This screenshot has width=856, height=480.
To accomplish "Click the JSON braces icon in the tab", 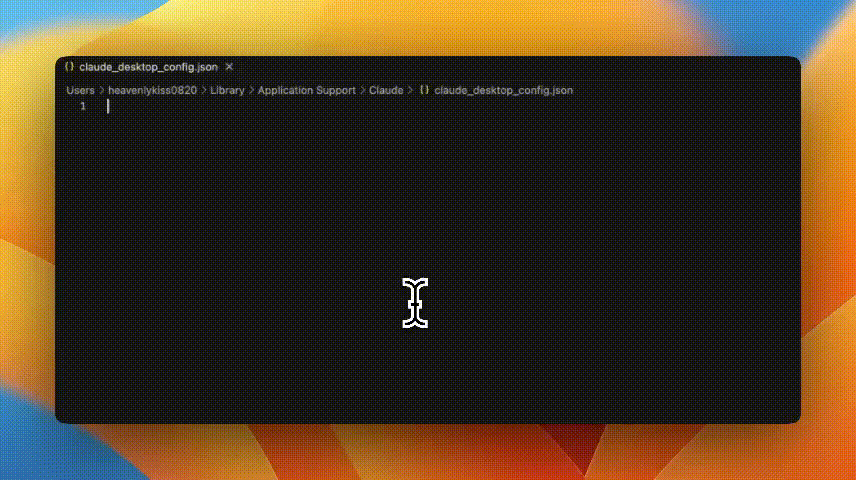I will (69, 67).
